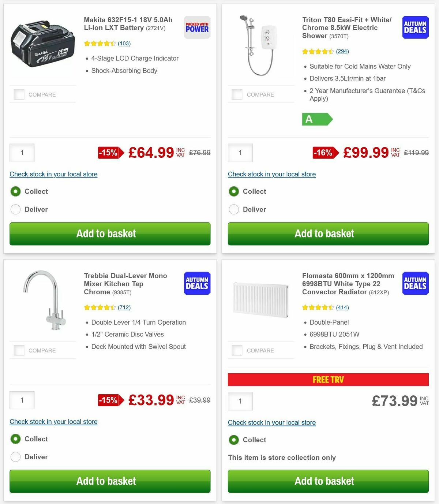Click the Autumn Deals badge on Triton shower
The height and width of the screenshot is (504, 439).
click(x=415, y=27)
